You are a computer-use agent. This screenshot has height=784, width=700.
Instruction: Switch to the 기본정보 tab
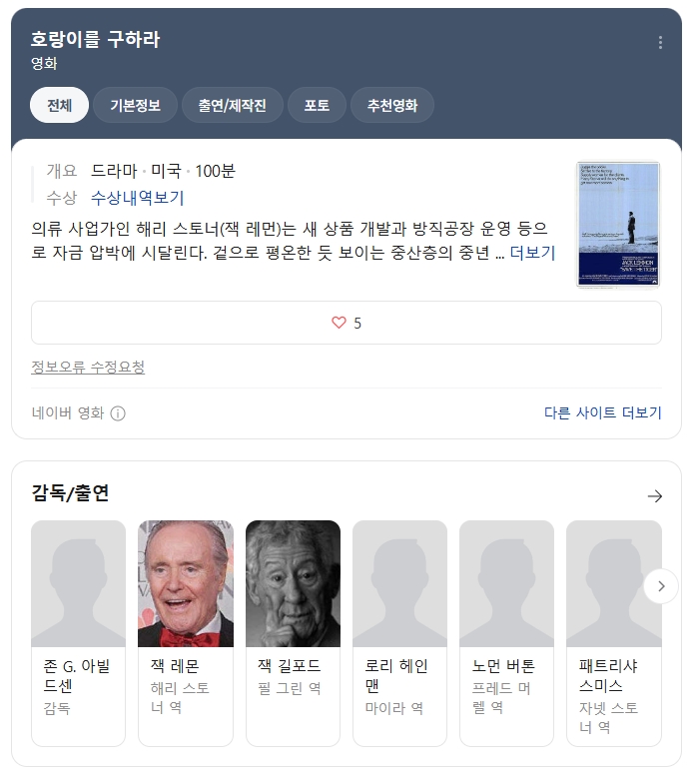135,105
